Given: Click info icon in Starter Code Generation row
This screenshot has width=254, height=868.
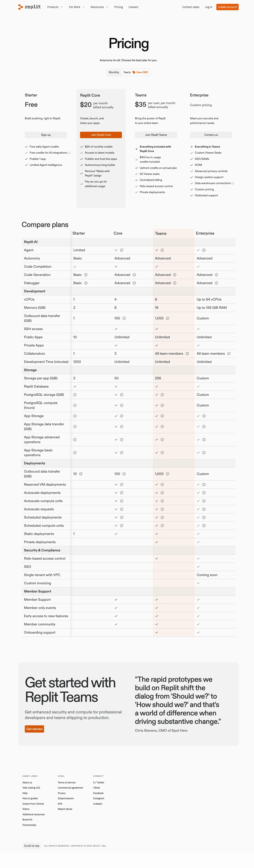Looking at the screenshot, I should [x=86, y=275].
